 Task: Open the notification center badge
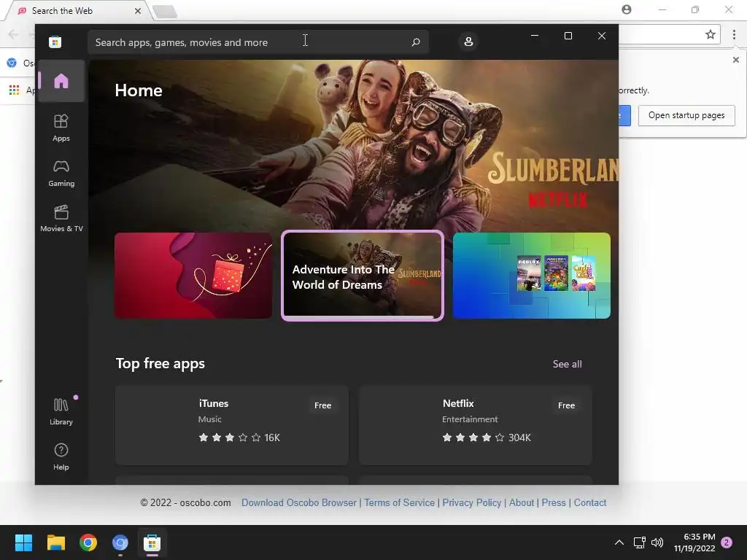tap(727, 542)
